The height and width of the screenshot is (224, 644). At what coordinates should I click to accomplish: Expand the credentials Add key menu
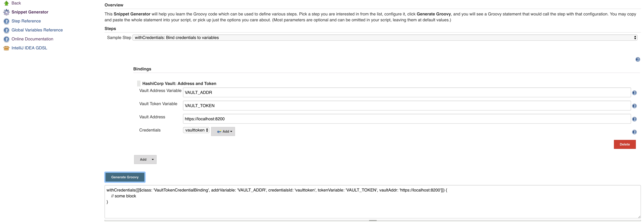pyautogui.click(x=223, y=131)
